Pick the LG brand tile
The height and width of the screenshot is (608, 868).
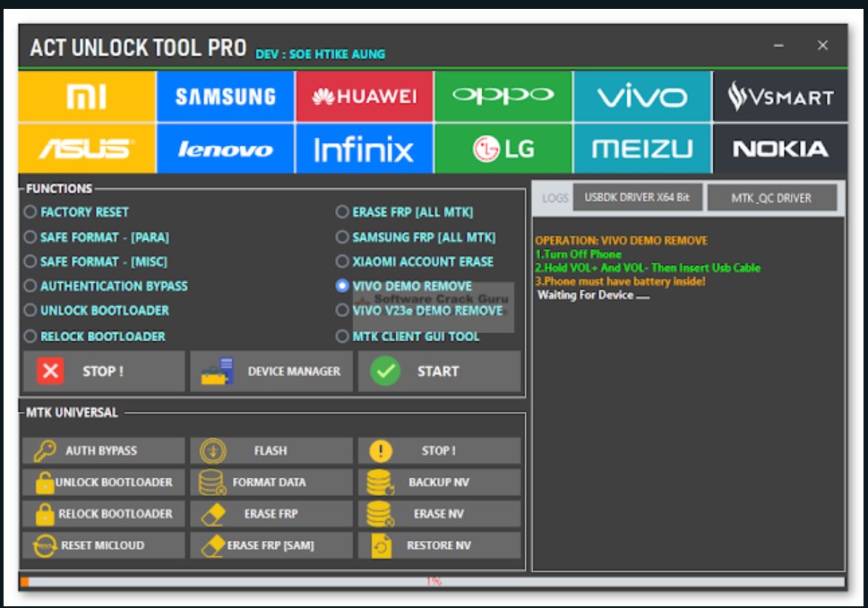coord(503,149)
